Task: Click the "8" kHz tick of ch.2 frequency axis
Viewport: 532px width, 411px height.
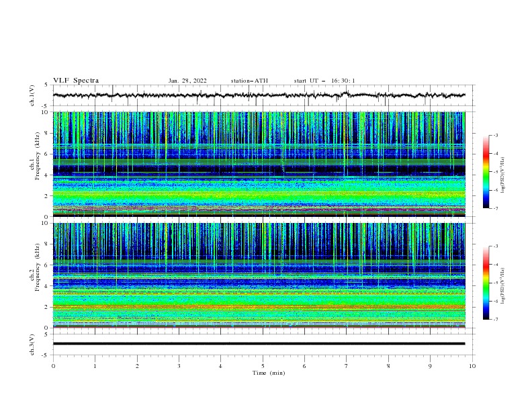Action: coord(46,244)
